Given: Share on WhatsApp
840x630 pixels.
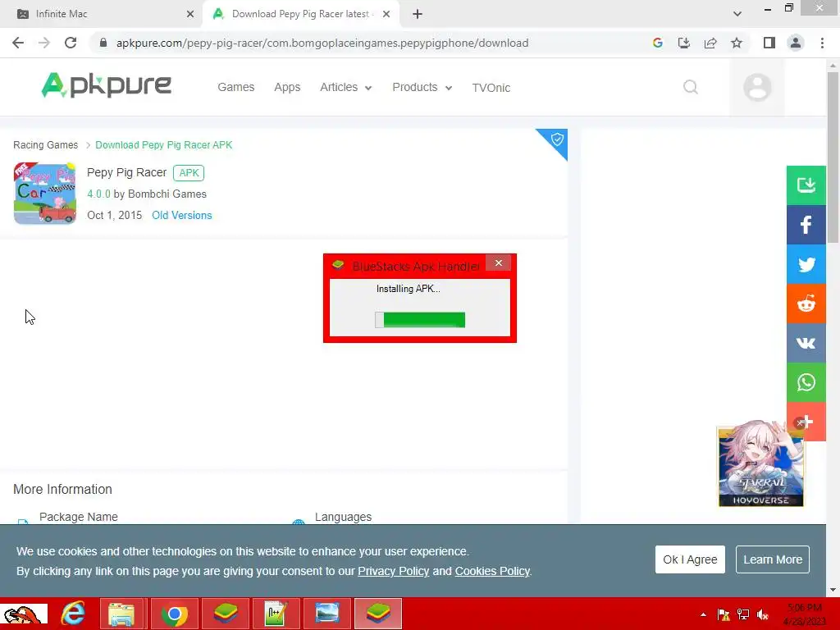Looking at the screenshot, I should coord(806,382).
